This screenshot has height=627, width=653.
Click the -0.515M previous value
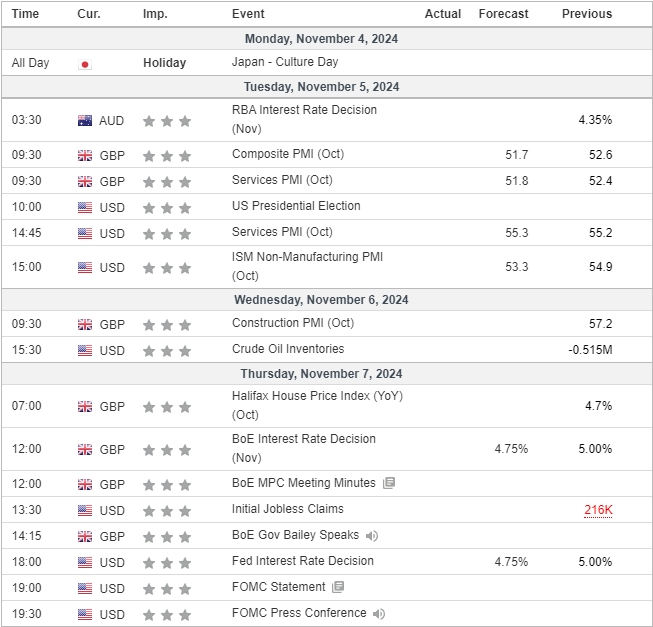(590, 350)
